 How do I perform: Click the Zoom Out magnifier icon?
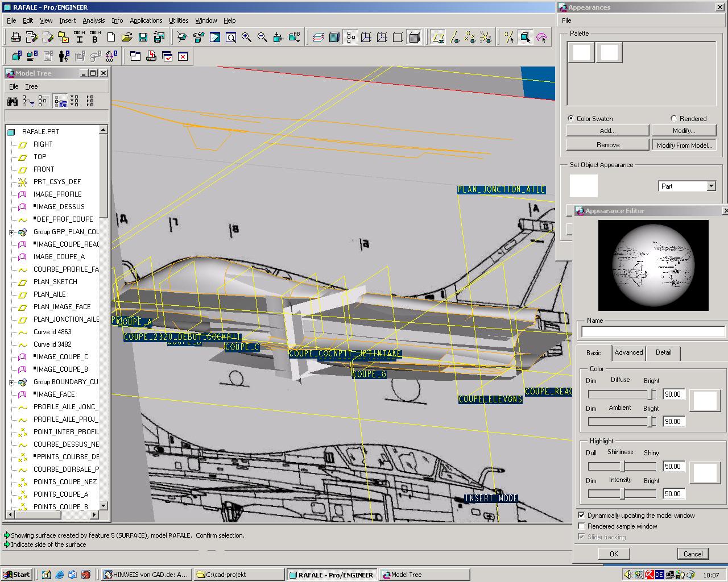tap(262, 38)
